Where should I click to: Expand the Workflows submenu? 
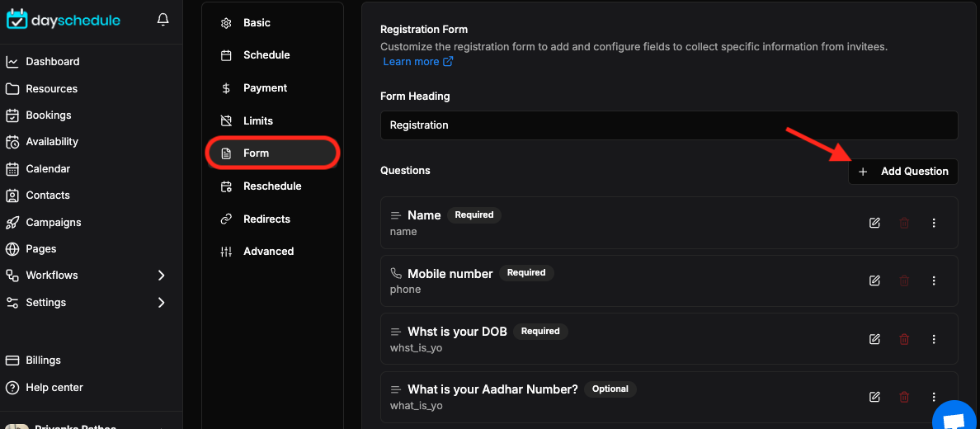point(161,276)
